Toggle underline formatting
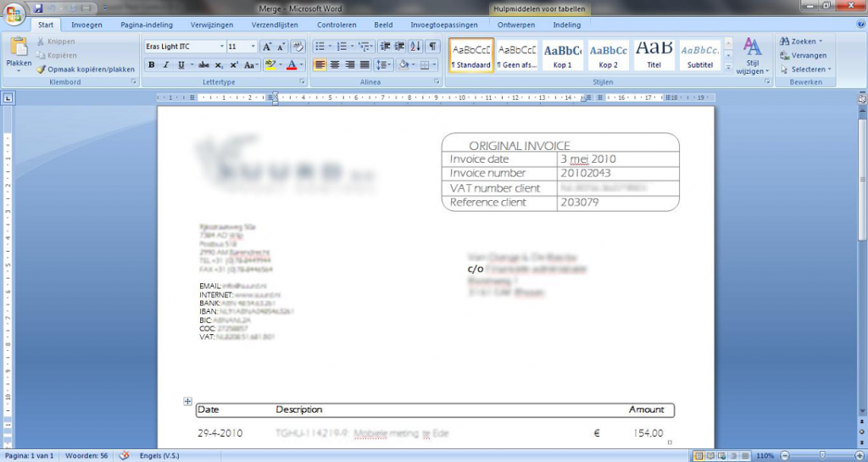868x462 pixels. point(181,64)
